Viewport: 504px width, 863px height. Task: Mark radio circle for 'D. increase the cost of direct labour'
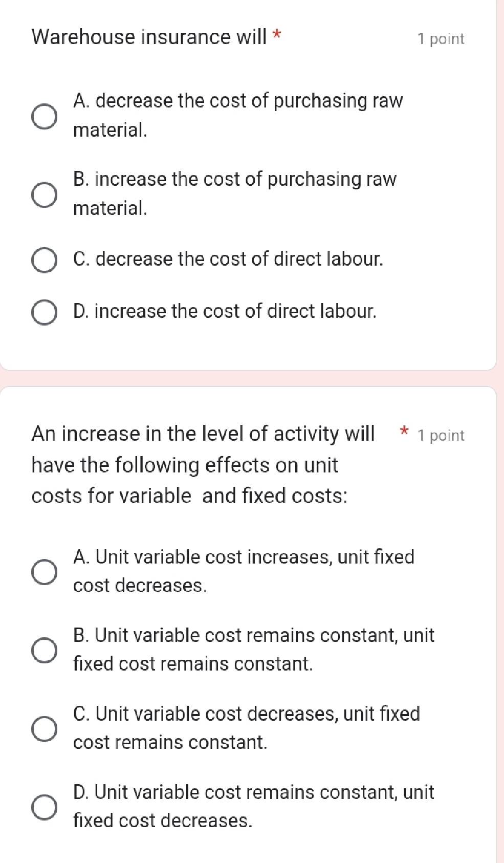click(45, 313)
